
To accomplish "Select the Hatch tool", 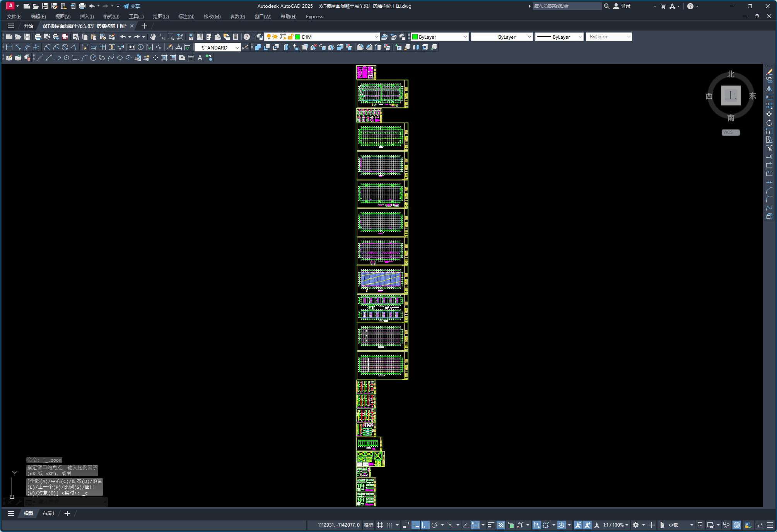I will [x=164, y=58].
